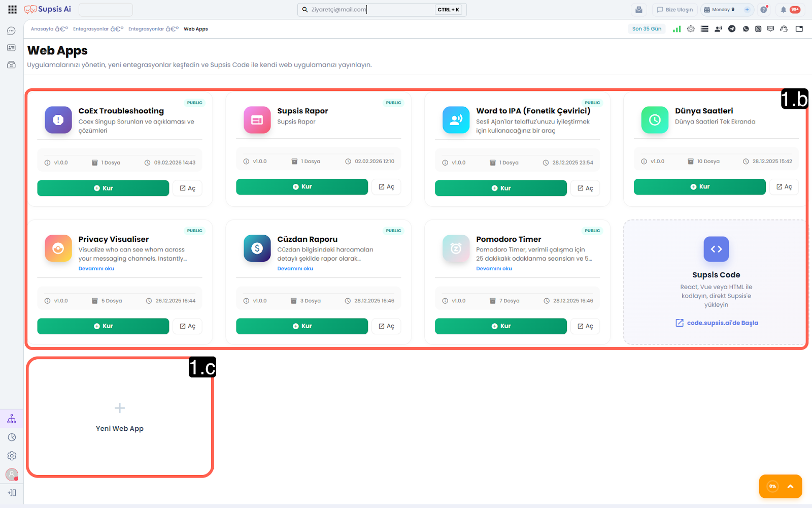Screen dimensions: 812x508
Task: Expand the left sidebar panel
Action: coord(12,492)
